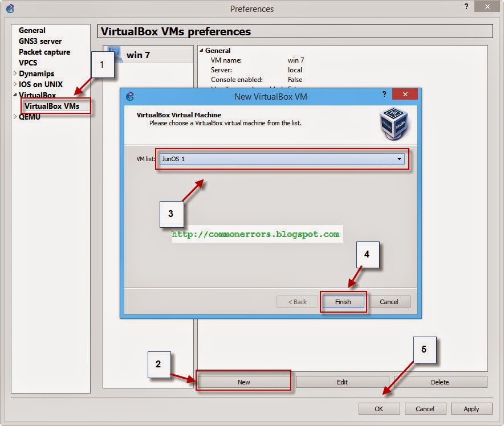504x426 pixels.
Task: Close the New VirtualBox VM dialog
Action: point(405,94)
